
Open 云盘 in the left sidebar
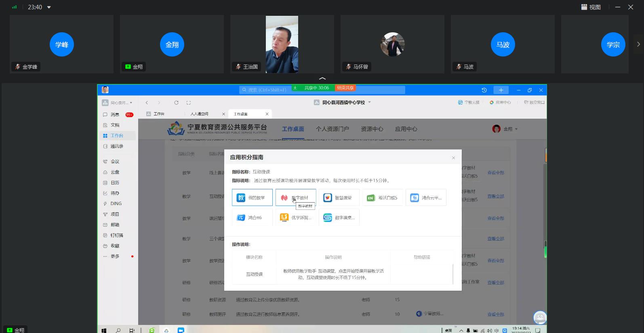(x=115, y=172)
